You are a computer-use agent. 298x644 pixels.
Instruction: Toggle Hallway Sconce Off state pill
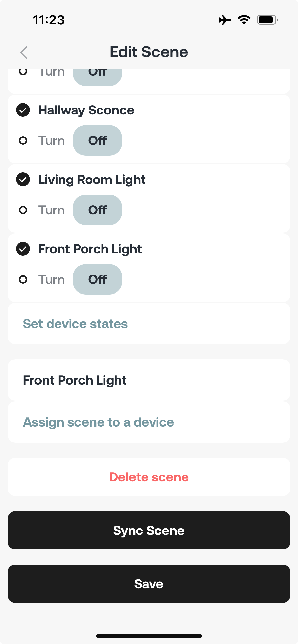pos(98,140)
